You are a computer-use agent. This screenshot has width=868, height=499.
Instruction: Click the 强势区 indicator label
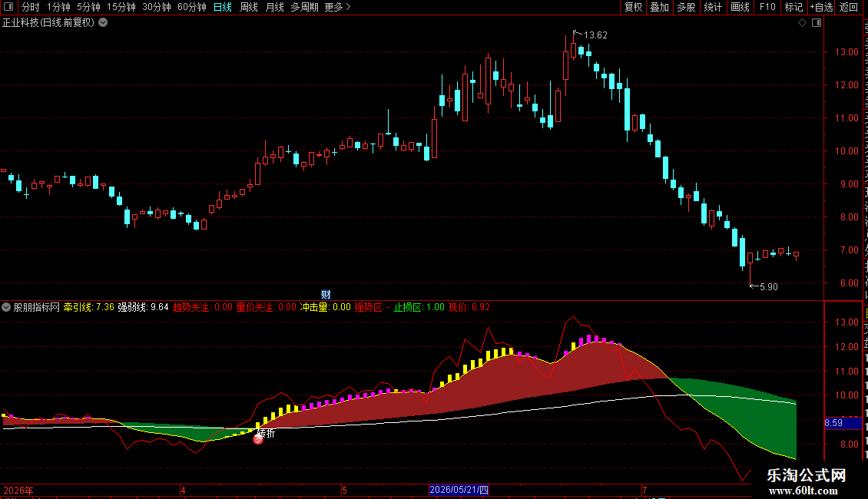(372, 307)
